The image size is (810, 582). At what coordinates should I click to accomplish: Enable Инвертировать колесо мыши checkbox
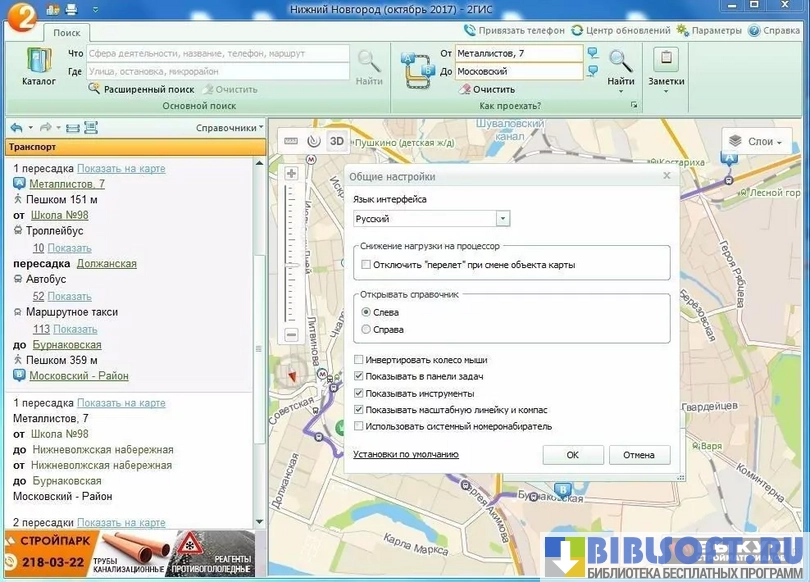(x=360, y=360)
